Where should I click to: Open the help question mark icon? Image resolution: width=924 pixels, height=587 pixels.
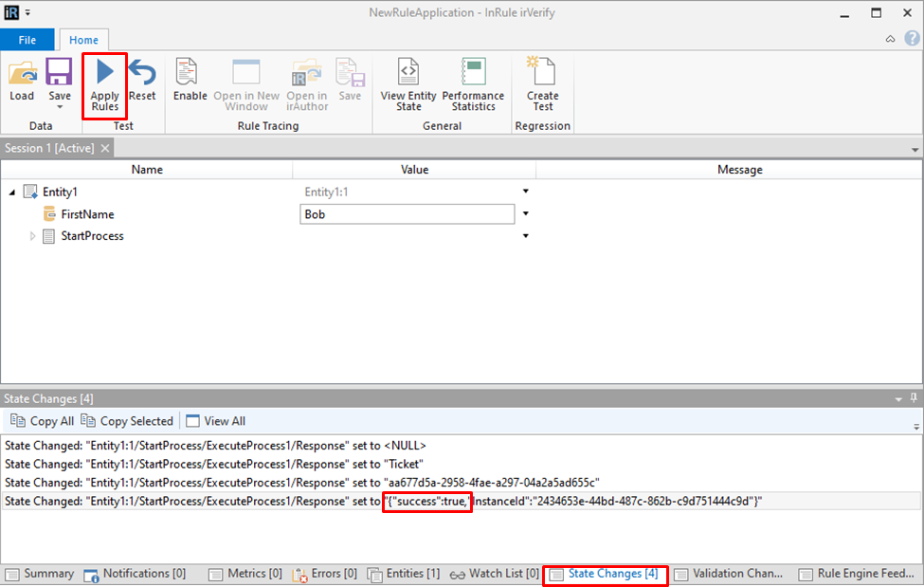[x=912, y=39]
